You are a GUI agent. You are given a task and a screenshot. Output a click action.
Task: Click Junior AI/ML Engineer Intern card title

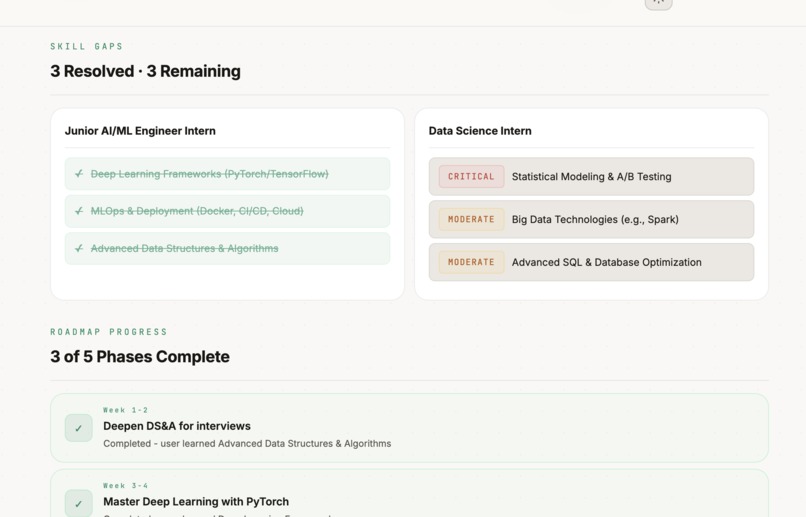(140, 131)
